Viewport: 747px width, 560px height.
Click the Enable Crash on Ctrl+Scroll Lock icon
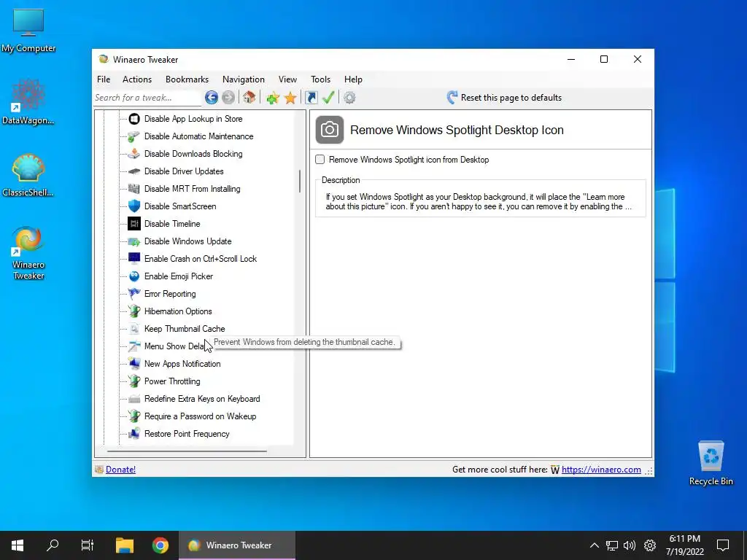pyautogui.click(x=134, y=259)
